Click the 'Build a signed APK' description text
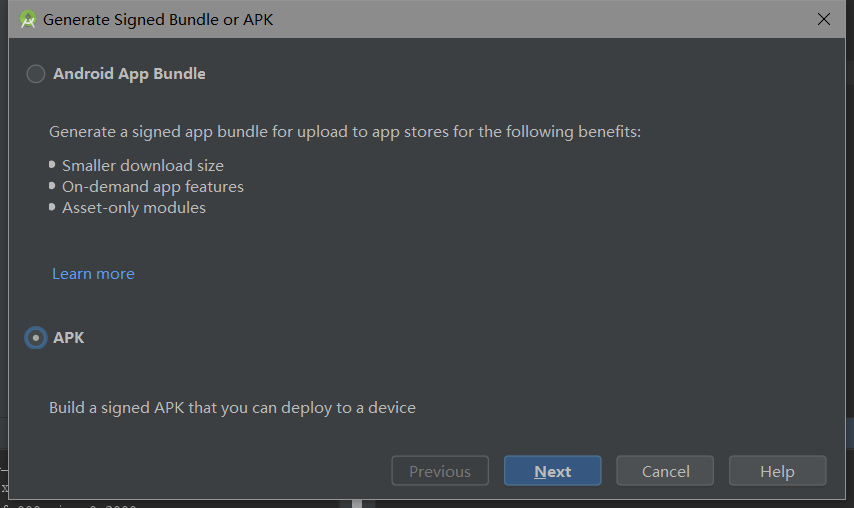 click(232, 408)
